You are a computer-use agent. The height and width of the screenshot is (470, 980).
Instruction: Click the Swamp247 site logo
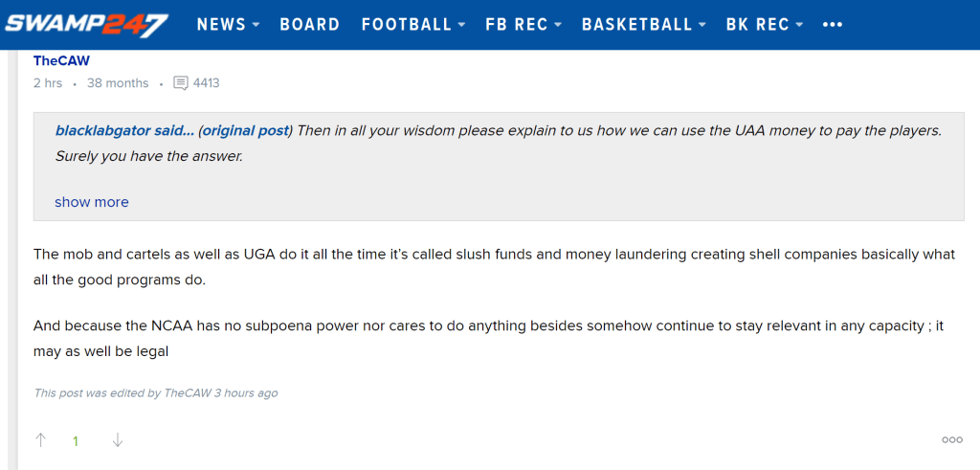(x=86, y=24)
